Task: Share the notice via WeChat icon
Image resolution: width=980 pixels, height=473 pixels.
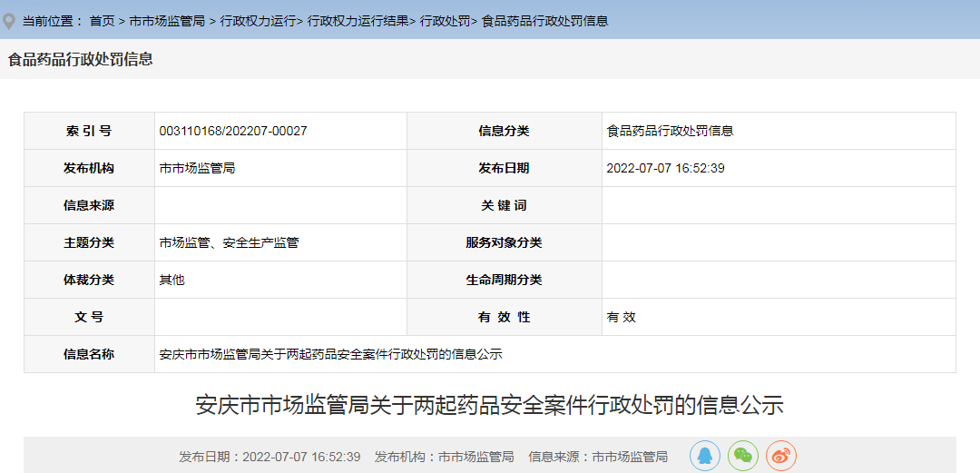Action: click(743, 456)
